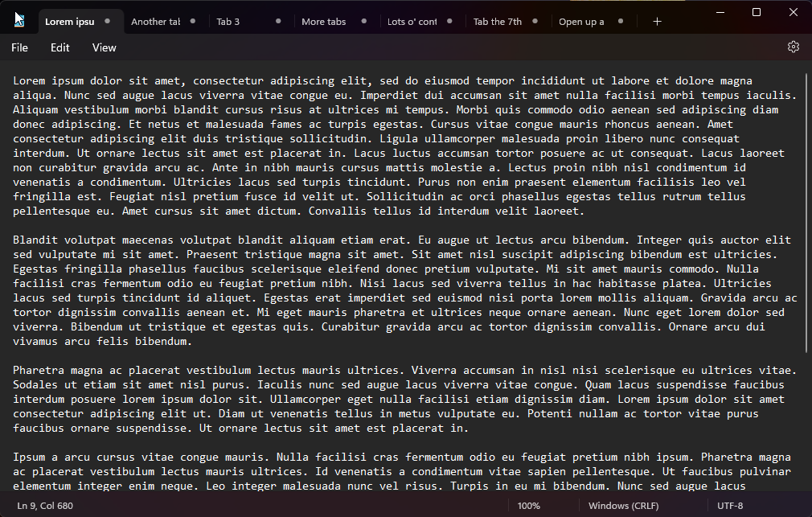Click the Windows (CRLF) line-ending indicator

[623, 506]
